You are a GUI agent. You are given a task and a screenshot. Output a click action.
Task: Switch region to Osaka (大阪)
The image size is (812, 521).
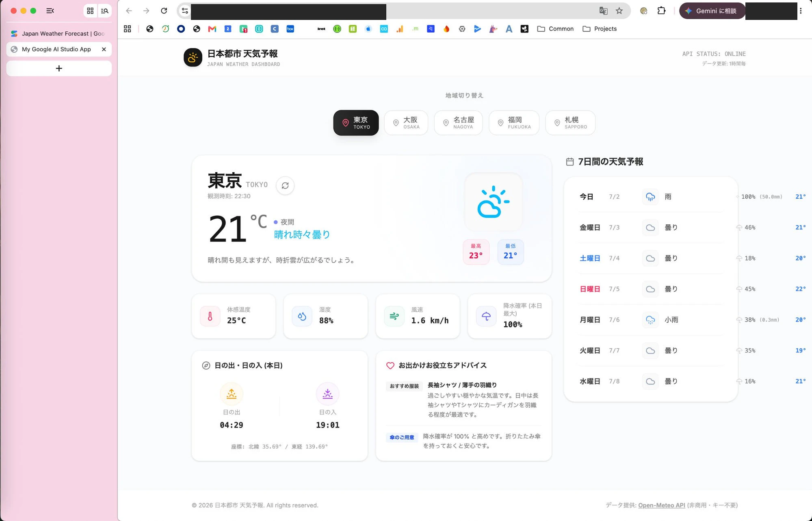pos(406,123)
